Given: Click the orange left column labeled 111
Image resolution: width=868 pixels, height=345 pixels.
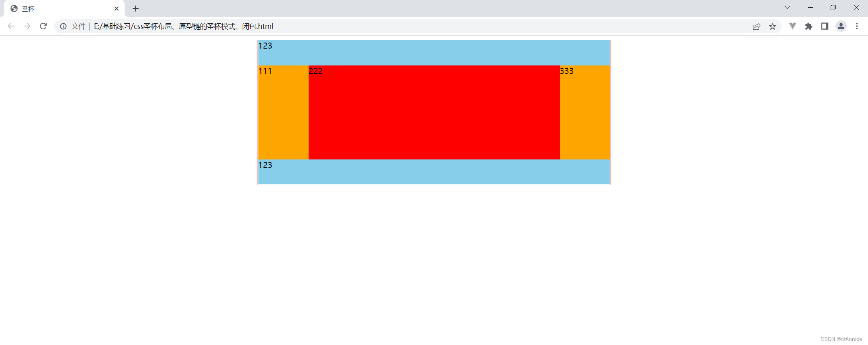Looking at the screenshot, I should [283, 112].
